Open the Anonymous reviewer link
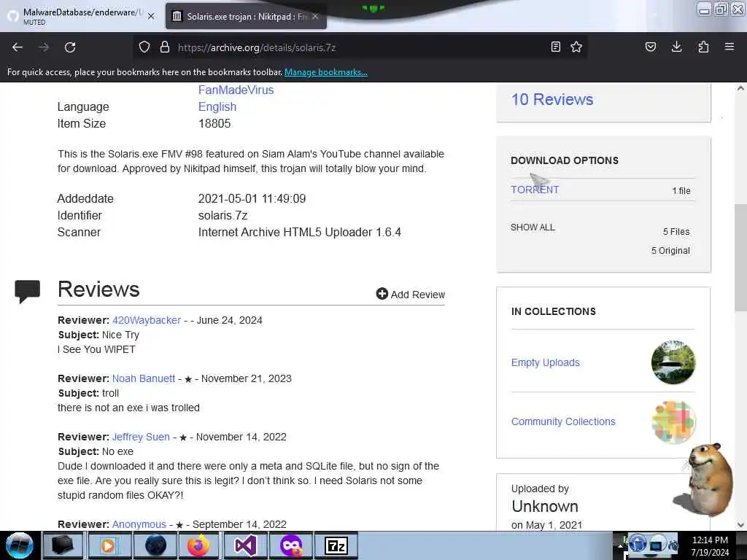Screen dimensions: 747x560 (x=139, y=524)
